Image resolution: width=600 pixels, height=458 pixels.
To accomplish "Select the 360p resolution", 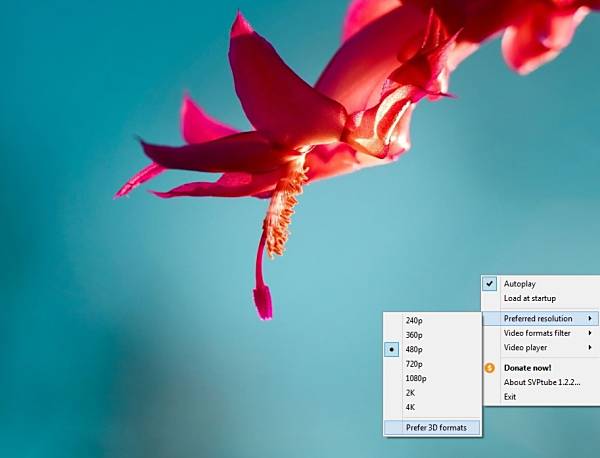I will tap(414, 335).
